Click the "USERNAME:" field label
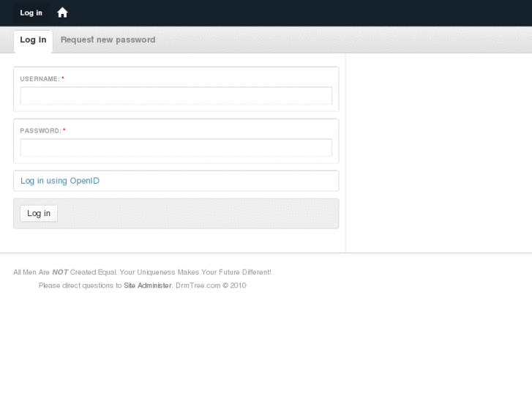The height and width of the screenshot is (399, 532). (40, 79)
